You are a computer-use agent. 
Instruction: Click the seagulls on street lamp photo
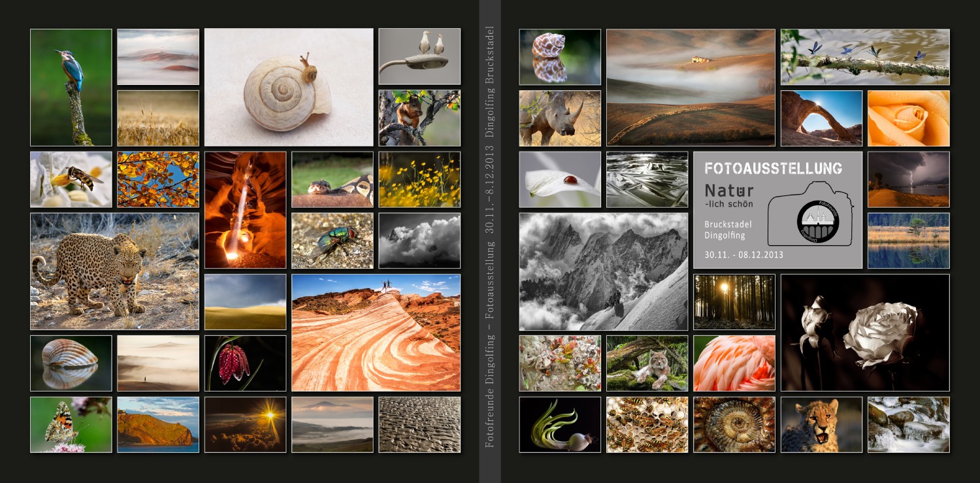click(419, 57)
